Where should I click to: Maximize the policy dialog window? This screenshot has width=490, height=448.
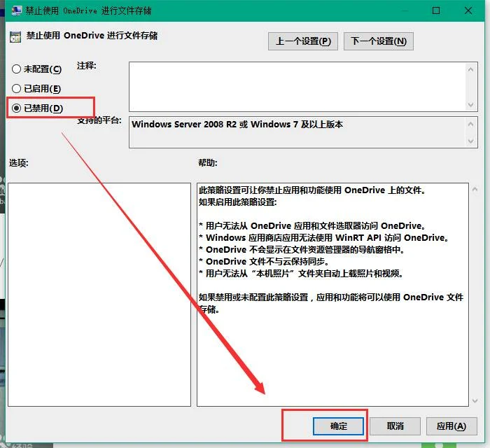coord(436,10)
